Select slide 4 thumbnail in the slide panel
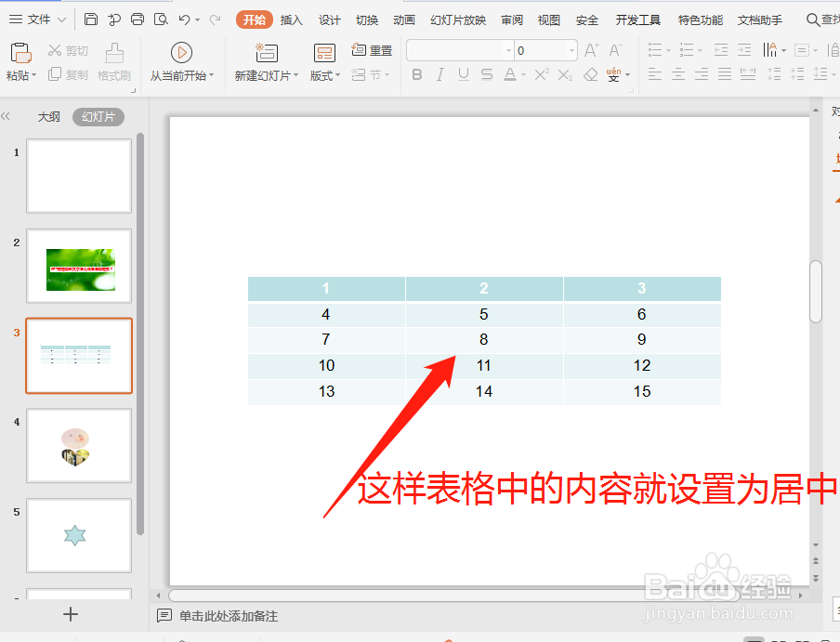Viewport: 840px width, 642px height. [78, 445]
